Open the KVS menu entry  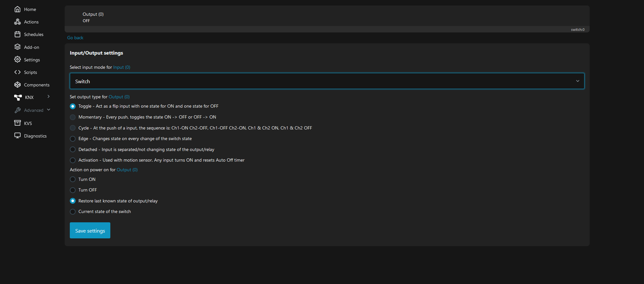(x=28, y=123)
